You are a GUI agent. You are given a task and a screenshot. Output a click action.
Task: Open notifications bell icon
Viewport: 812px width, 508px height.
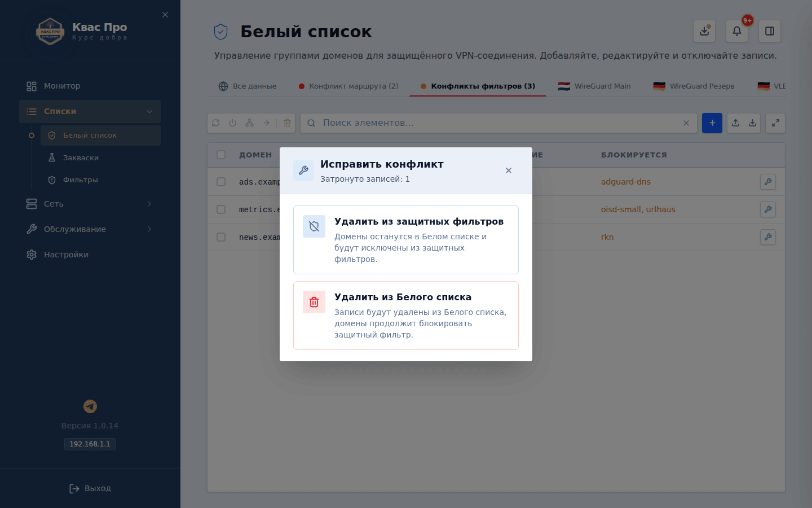[737, 31]
